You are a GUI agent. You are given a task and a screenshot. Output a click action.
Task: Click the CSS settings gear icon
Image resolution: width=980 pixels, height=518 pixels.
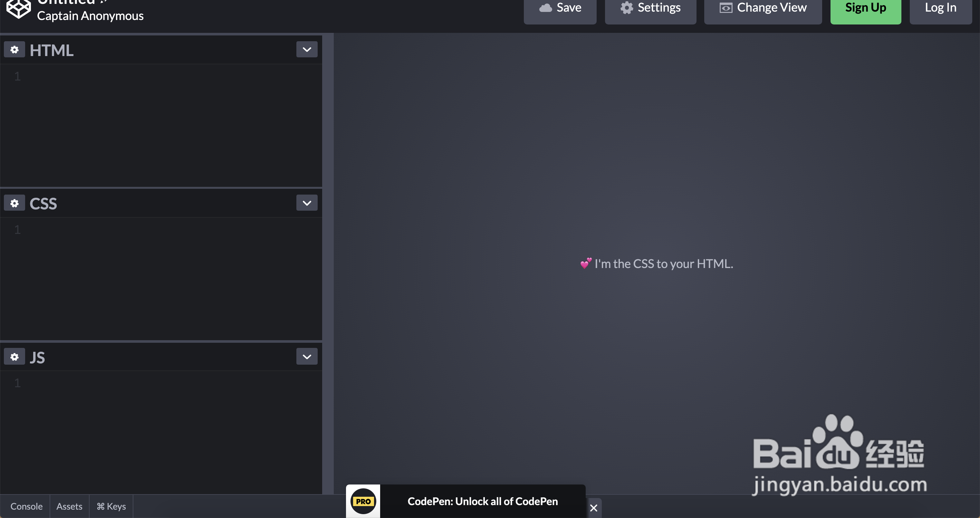point(14,203)
